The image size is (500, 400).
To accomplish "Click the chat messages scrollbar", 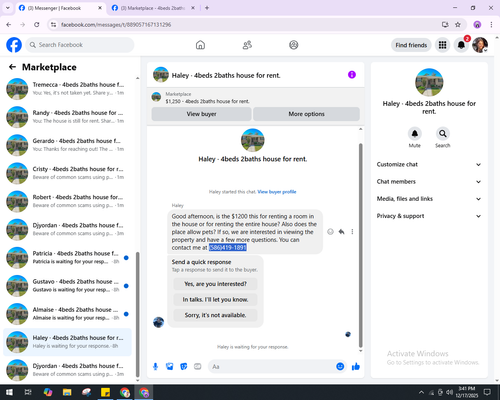I will [360, 245].
